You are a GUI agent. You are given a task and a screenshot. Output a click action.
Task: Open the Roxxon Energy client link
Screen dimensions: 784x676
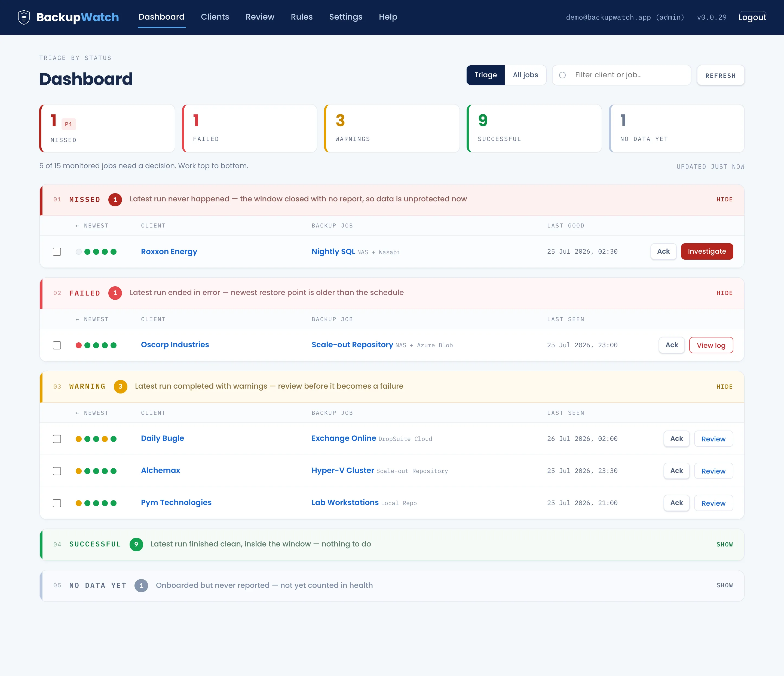point(169,251)
